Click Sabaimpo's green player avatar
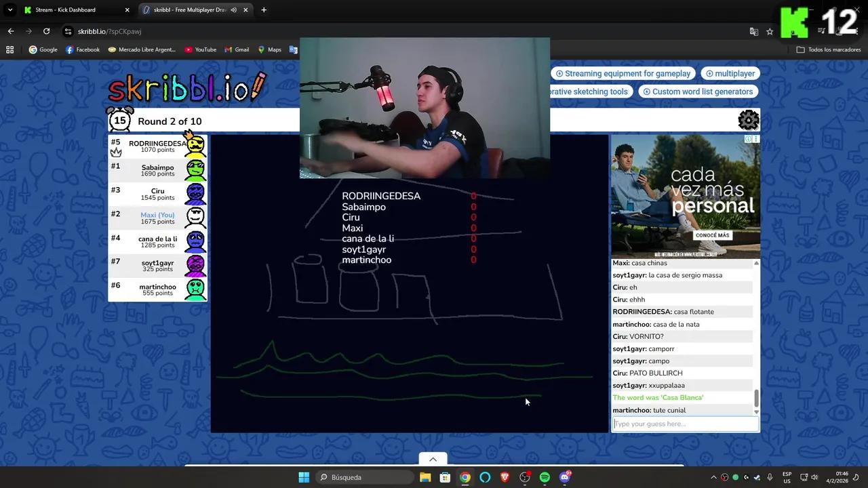 click(195, 170)
